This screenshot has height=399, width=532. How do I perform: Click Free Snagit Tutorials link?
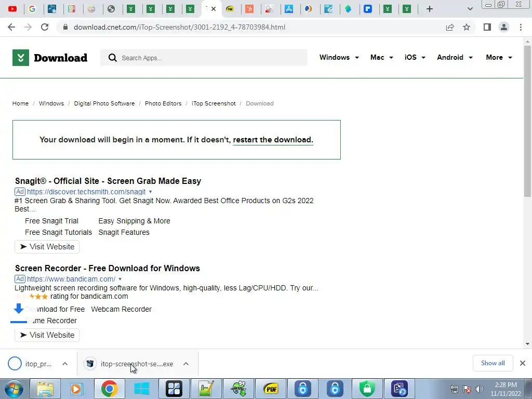(58, 232)
